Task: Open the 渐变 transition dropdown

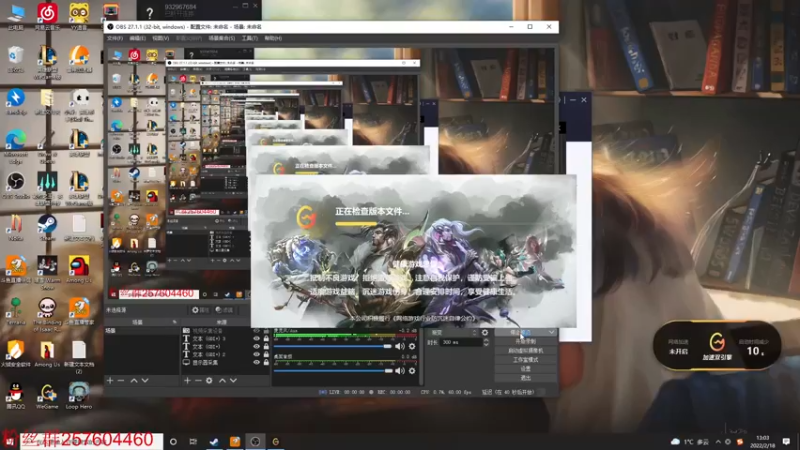Action: (x=451, y=333)
